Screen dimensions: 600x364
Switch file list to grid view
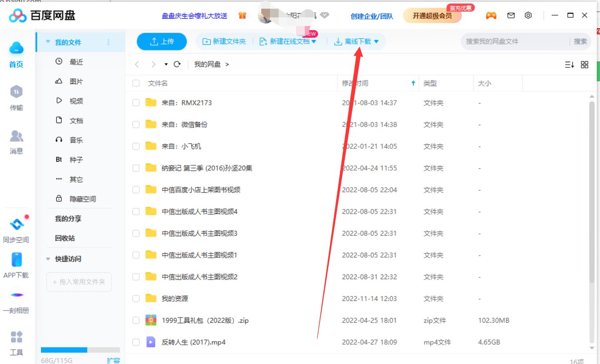click(x=584, y=64)
